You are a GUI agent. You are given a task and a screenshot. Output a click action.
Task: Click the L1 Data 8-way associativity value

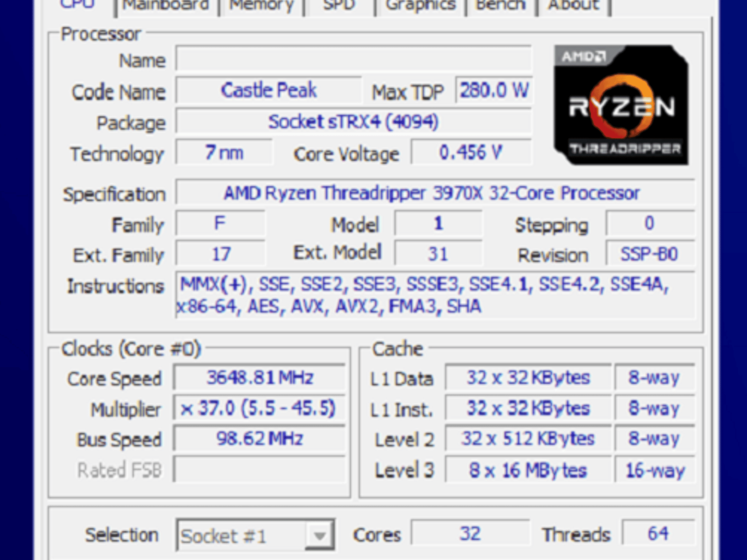tap(654, 378)
